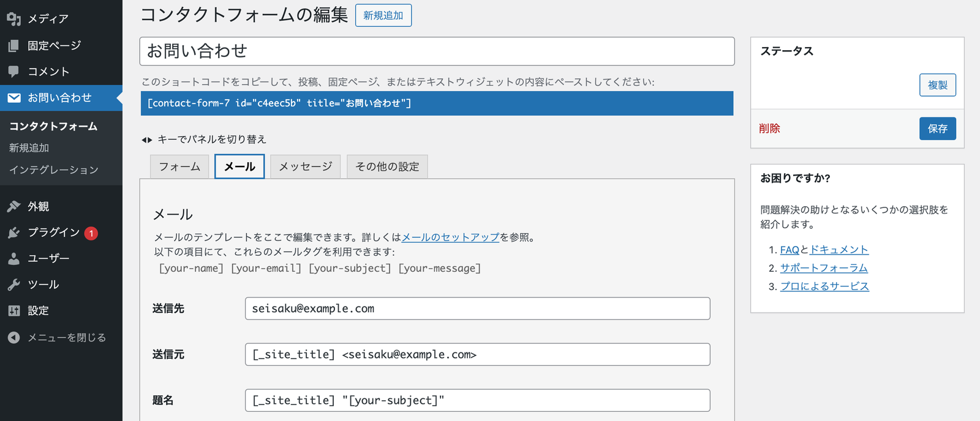
Task: Click the 送信先 email input field
Action: pos(478,308)
